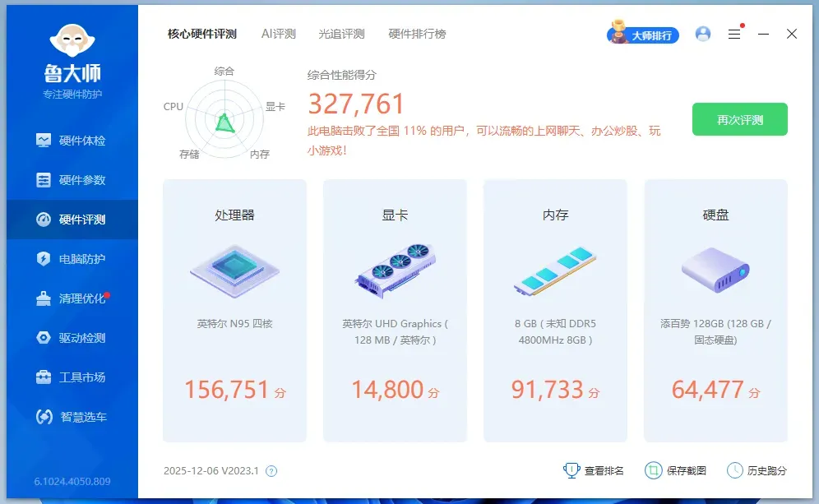The image size is (819, 504).
Task: Click the 大师排行 trophy badge
Action: pos(643,35)
